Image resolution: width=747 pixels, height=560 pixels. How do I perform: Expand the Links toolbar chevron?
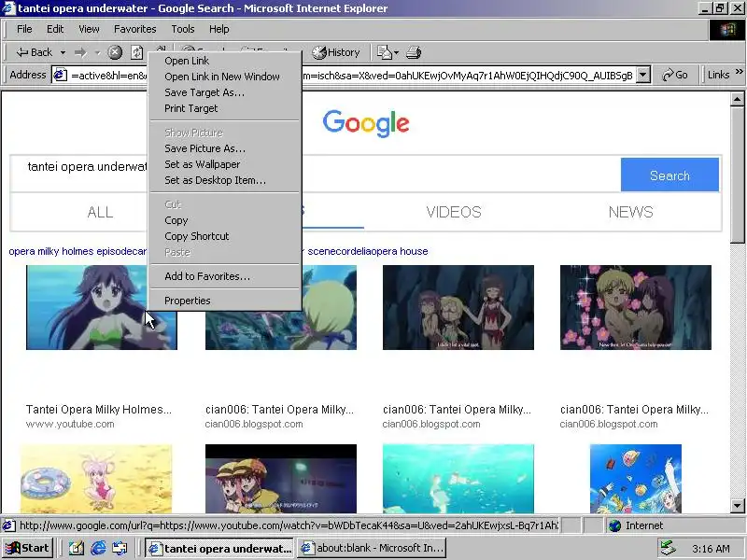[x=740, y=72]
